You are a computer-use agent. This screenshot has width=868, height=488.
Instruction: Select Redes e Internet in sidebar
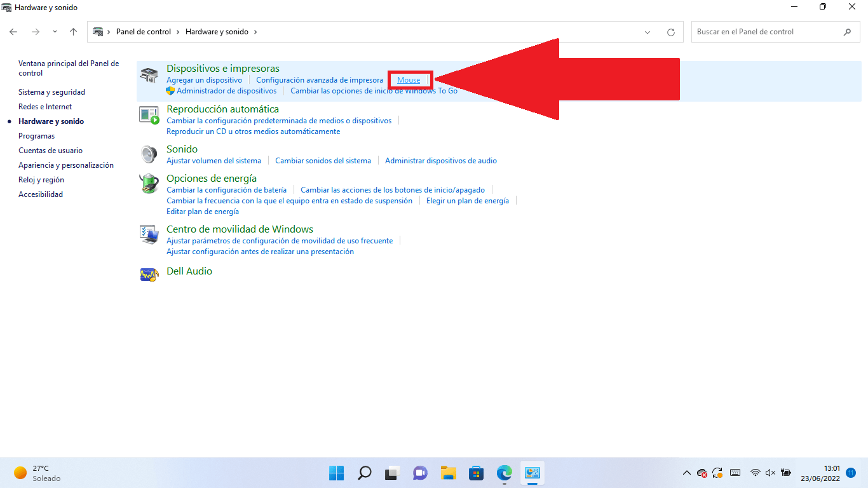pos(45,107)
